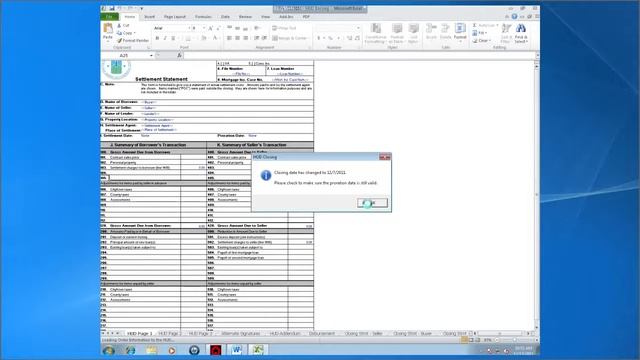Open Cell Styles gallery
Screen dimensions: 640x360
click(x=413, y=33)
